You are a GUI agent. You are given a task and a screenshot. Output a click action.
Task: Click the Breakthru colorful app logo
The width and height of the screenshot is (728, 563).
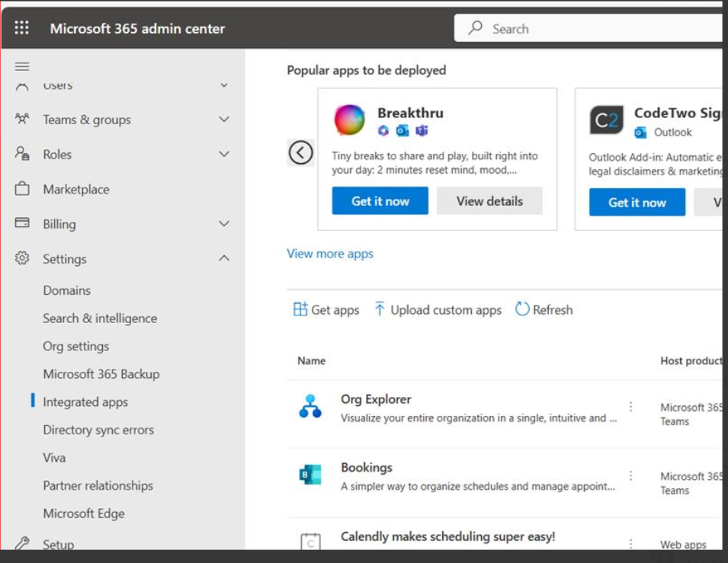click(x=349, y=120)
